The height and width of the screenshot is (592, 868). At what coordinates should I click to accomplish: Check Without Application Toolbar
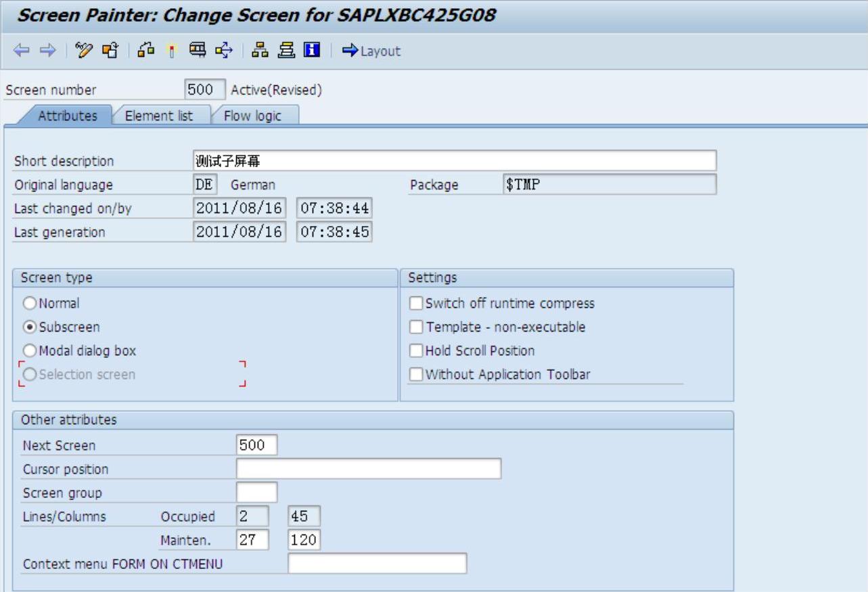416,374
